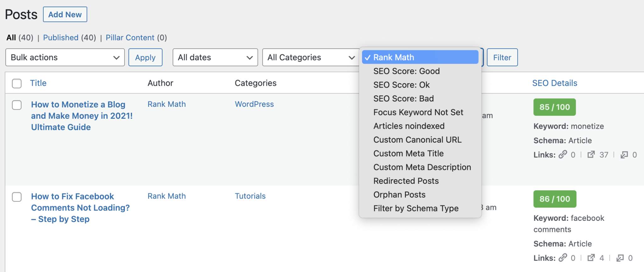Viewport: 644px width, 272px height.
Task: Click the 86 / 100 SEO score badge
Action: coord(555,199)
